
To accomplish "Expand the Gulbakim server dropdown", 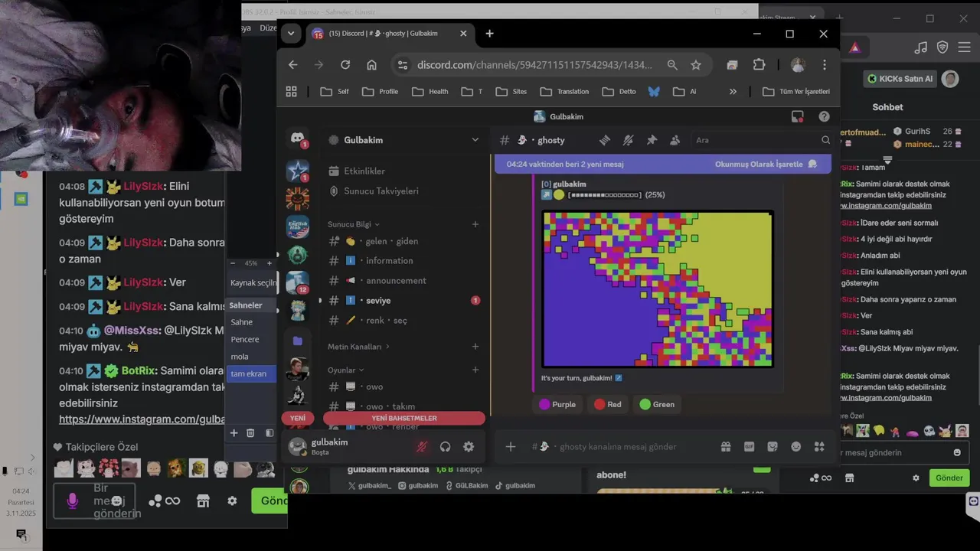I will coord(475,140).
